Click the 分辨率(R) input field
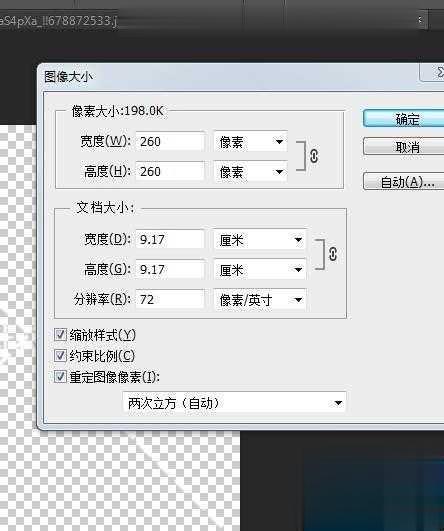Viewport: 444px width, 531px height. [170, 299]
